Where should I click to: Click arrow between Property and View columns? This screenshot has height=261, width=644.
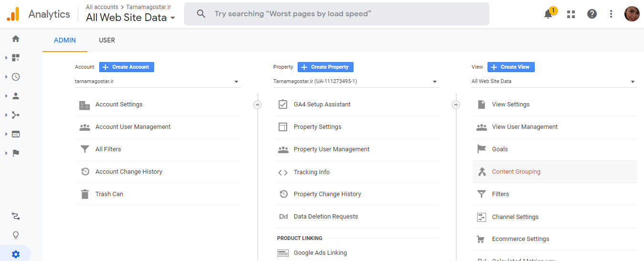[x=456, y=104]
